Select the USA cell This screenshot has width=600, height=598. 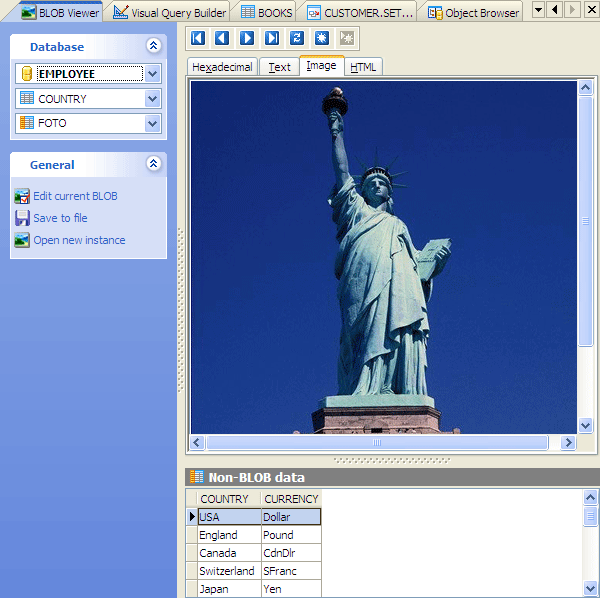point(230,517)
